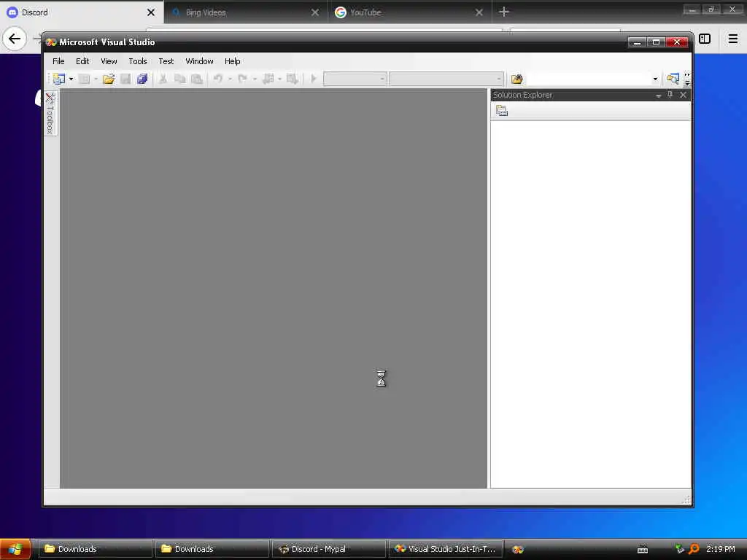
Task: Open the View menu
Action: pos(109,61)
